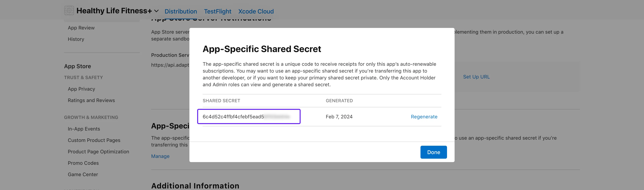
Task: Select Product Page Optimization
Action: click(x=98, y=152)
